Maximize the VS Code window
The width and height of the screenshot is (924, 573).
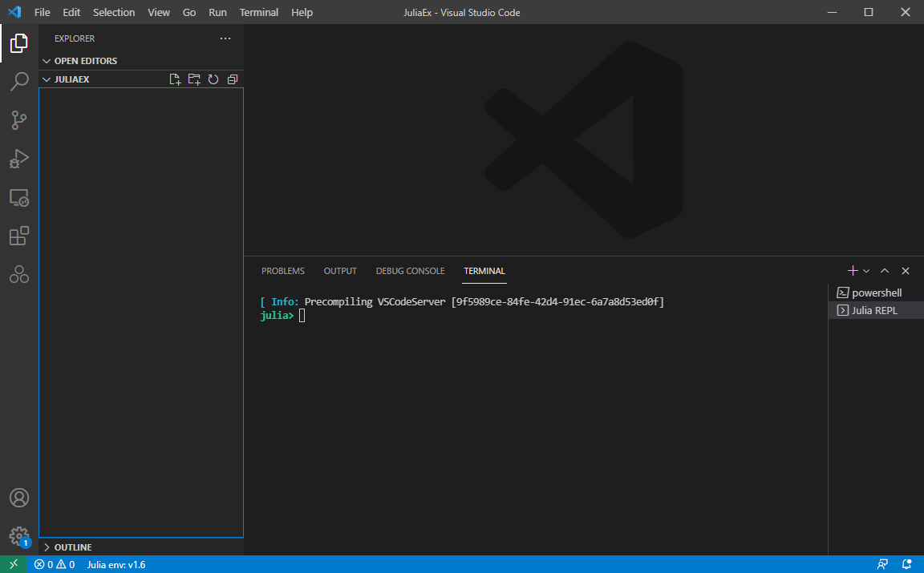(x=869, y=12)
